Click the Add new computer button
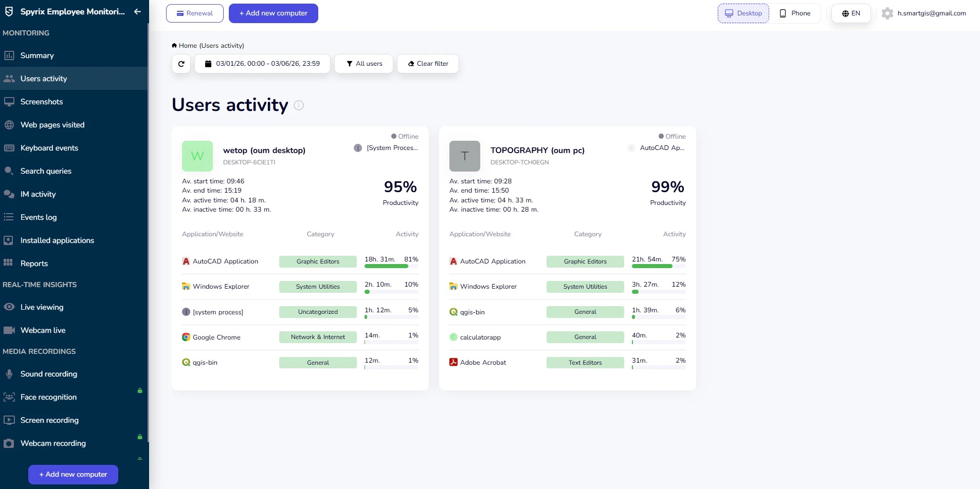This screenshot has width=980, height=489. pos(273,13)
